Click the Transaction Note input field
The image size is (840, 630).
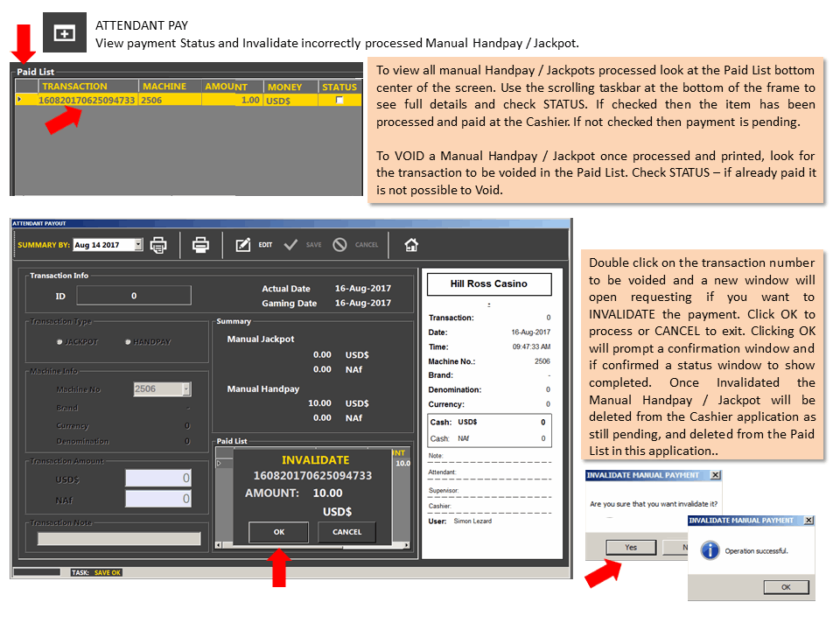[119, 538]
